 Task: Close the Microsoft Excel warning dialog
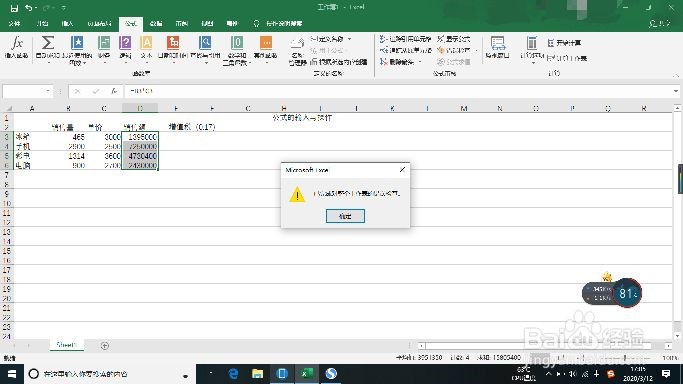(x=402, y=170)
